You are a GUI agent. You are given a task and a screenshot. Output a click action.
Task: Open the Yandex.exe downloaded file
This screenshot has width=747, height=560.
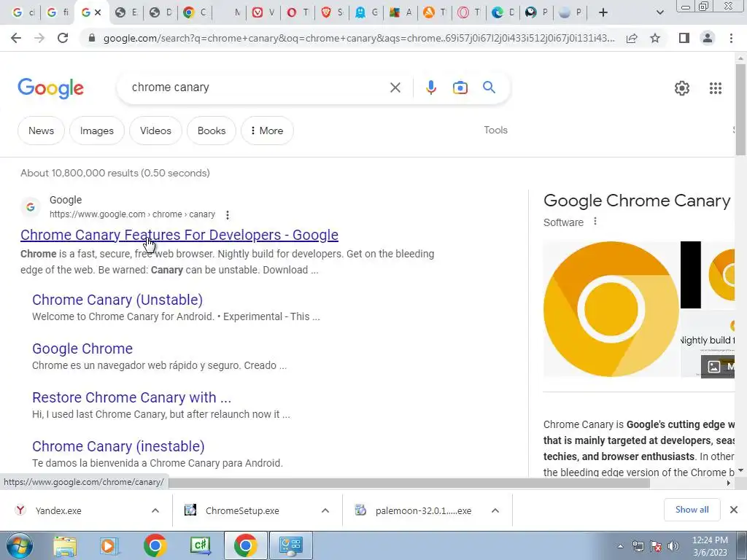point(58,510)
